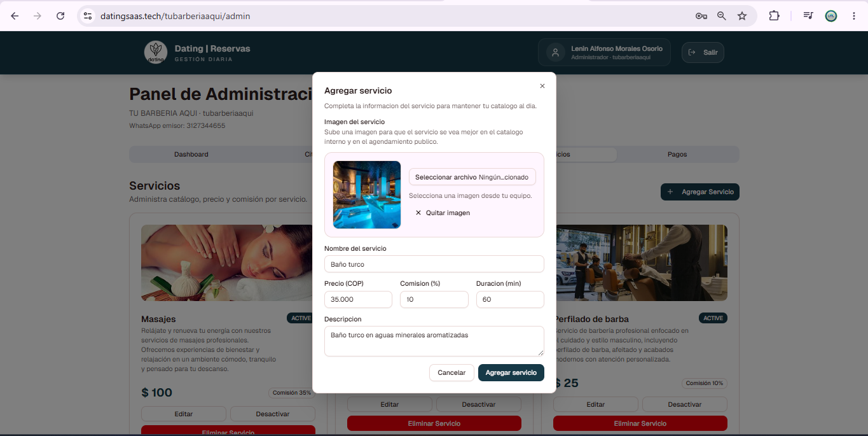This screenshot has width=868, height=436.
Task: Click the Comision (%) field
Action: [x=434, y=299]
